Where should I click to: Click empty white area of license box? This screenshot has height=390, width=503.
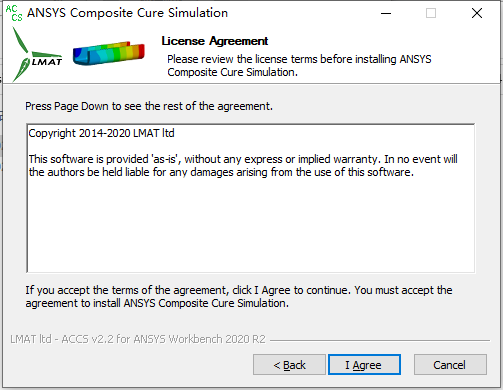point(251,227)
